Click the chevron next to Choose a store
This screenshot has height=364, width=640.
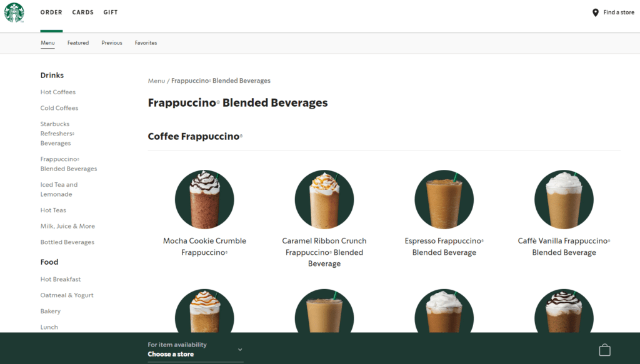239,350
